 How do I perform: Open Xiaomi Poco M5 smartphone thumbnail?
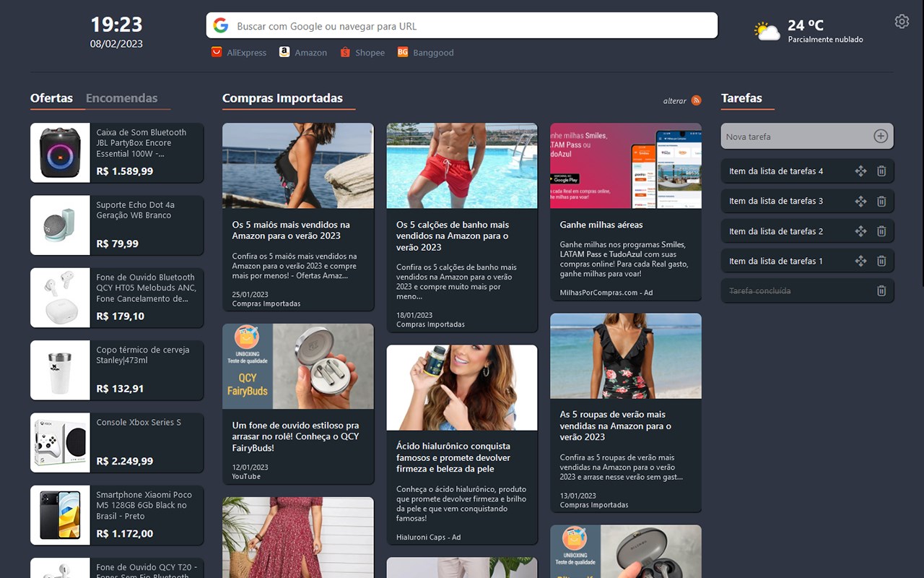click(x=60, y=515)
